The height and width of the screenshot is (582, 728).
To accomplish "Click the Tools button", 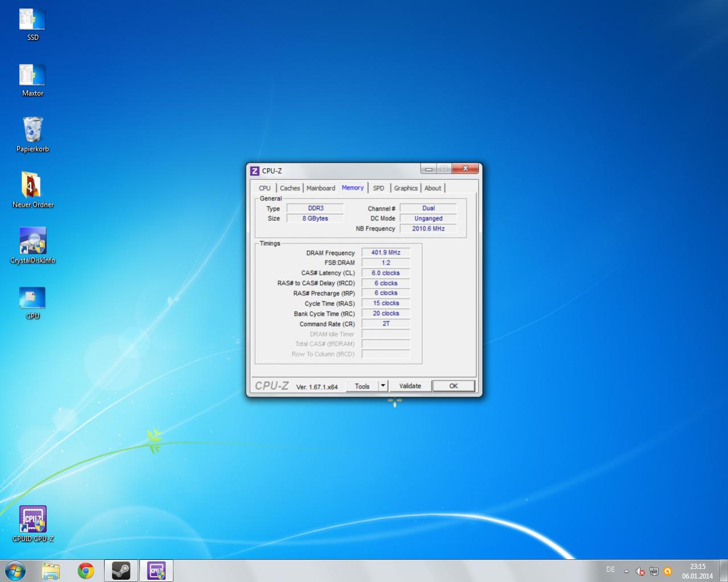I will [x=362, y=386].
